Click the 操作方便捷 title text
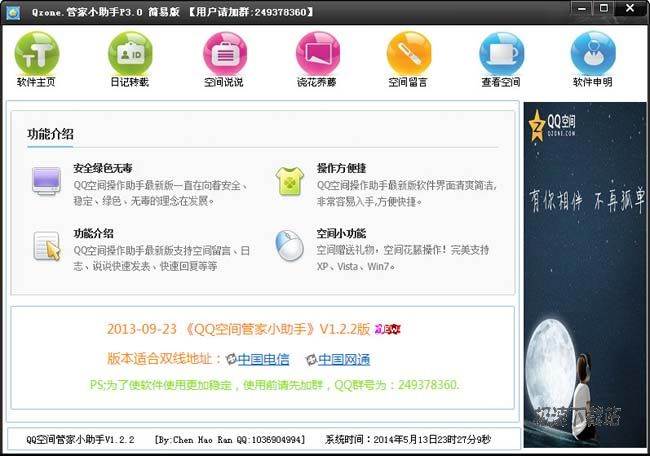The image size is (650, 456). pyautogui.click(x=341, y=168)
